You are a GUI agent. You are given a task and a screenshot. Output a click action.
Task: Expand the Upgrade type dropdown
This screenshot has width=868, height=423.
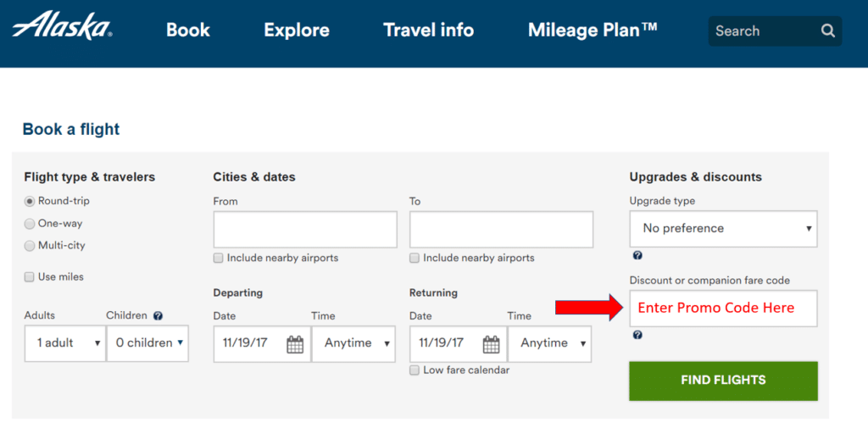[x=723, y=229]
